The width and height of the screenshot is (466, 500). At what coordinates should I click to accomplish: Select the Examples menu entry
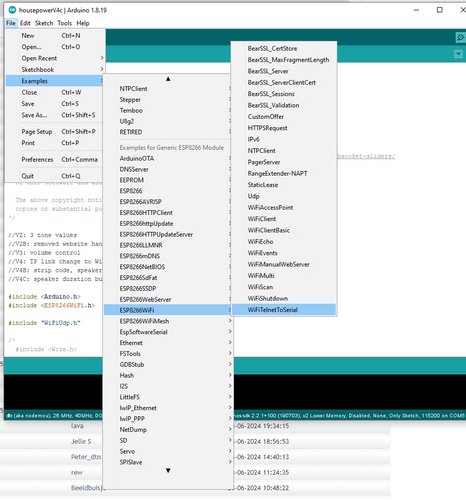tap(55, 81)
